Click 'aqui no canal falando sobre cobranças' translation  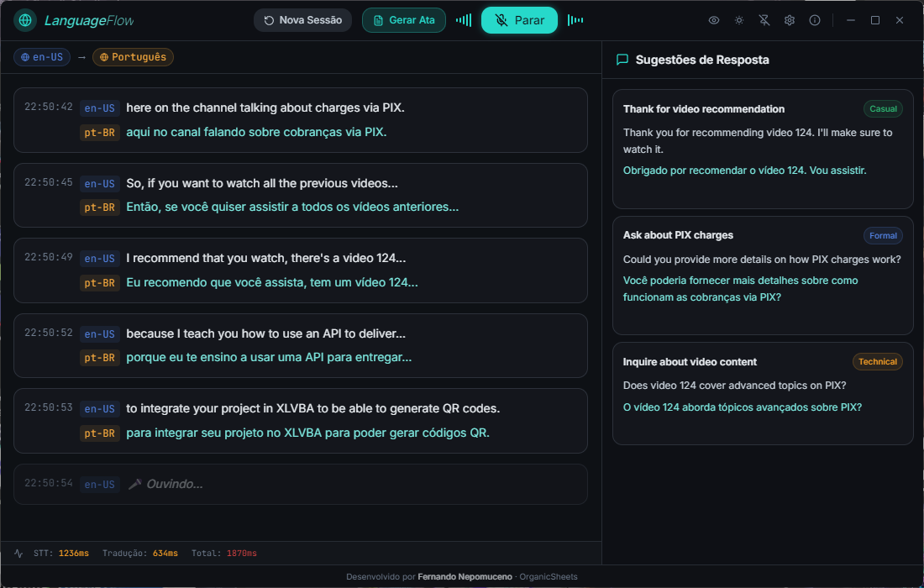[256, 132]
